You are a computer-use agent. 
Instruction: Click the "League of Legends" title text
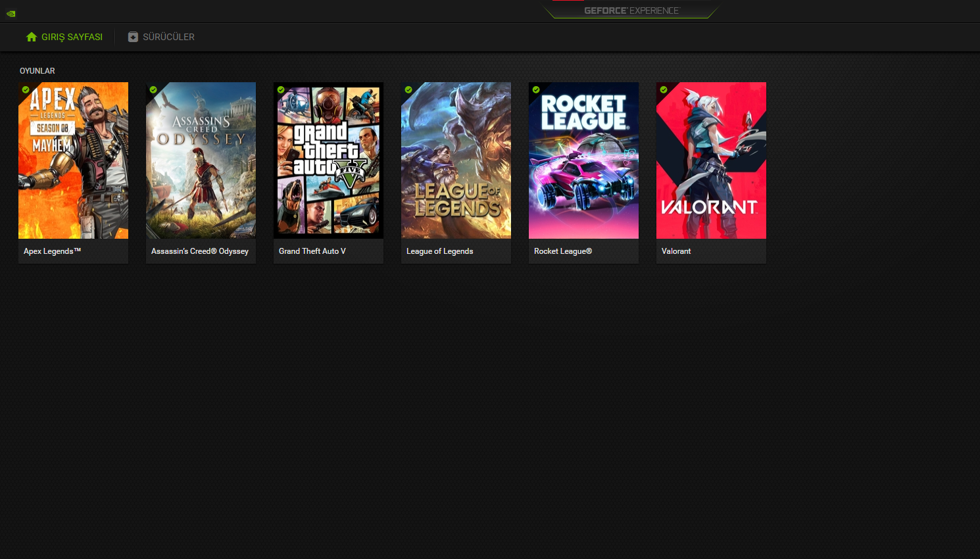[x=440, y=251]
